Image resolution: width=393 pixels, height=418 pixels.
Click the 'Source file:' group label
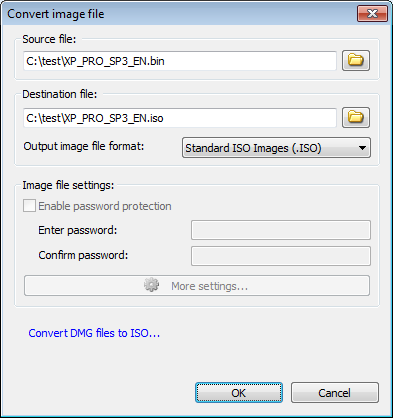pos(49,39)
